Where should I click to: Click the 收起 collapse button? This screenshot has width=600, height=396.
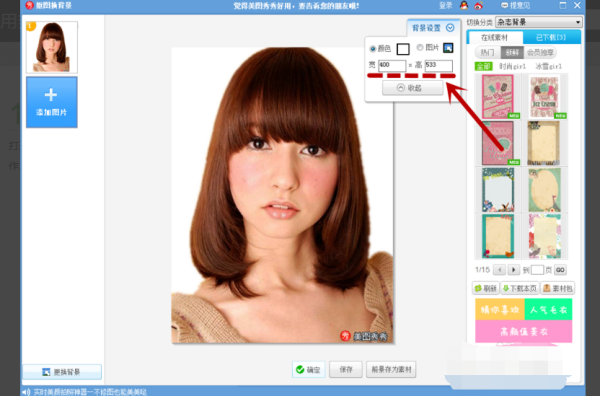pos(412,88)
